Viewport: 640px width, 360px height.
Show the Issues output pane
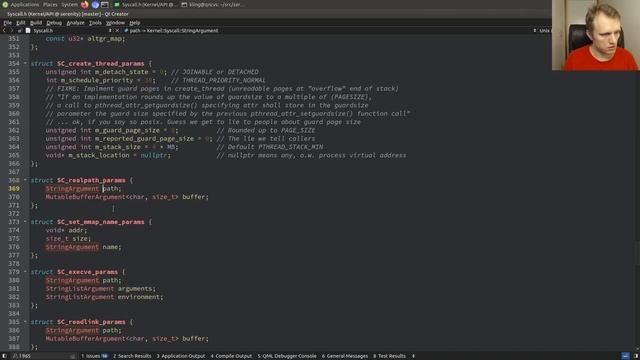click(x=94, y=356)
